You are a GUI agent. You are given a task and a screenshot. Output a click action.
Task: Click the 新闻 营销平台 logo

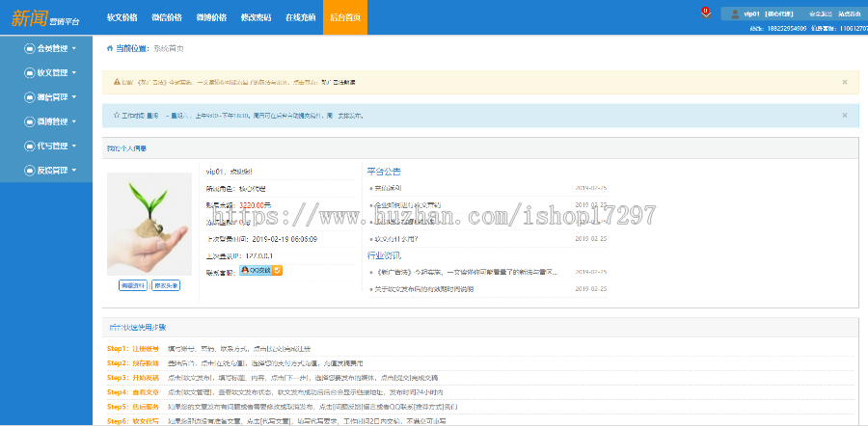tap(45, 17)
